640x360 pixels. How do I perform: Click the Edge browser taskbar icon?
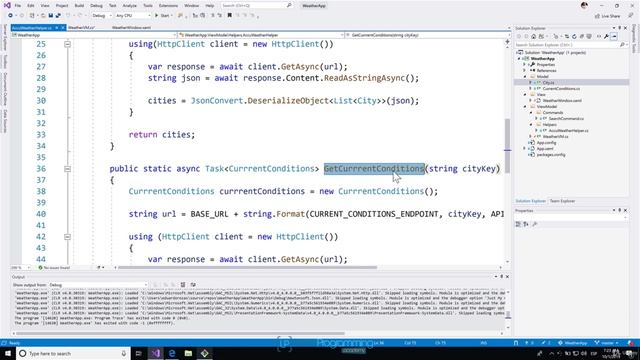coord(172,353)
